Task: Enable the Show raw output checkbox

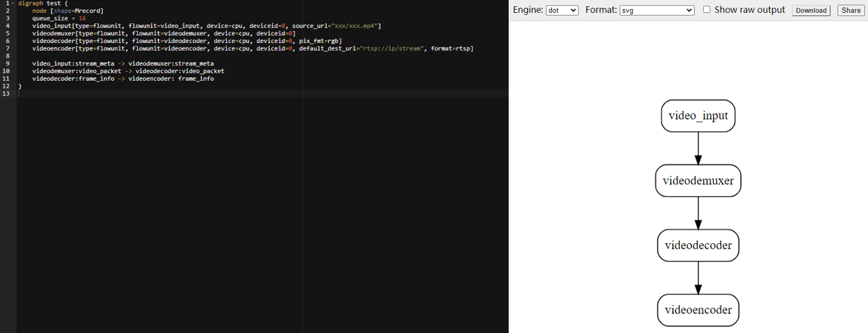Action: pos(706,9)
